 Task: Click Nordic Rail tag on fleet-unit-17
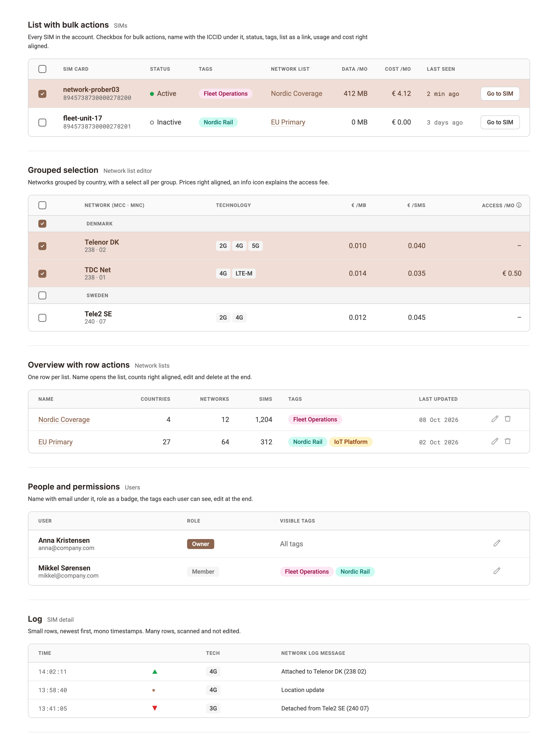(218, 122)
